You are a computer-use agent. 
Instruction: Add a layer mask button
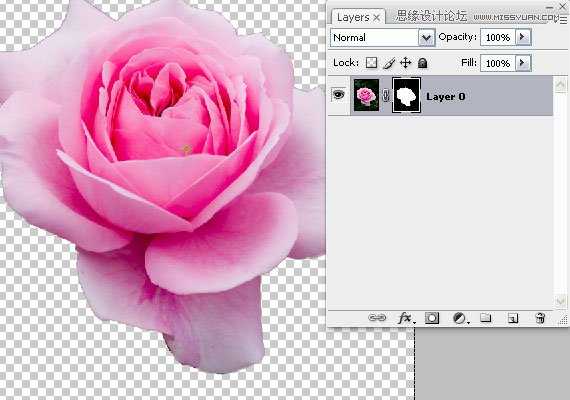[x=432, y=318]
